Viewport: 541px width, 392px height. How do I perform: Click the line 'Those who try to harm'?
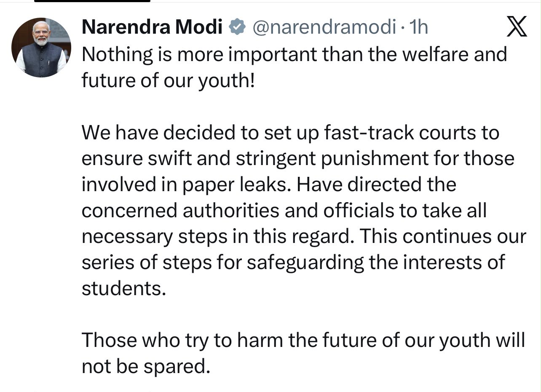click(x=303, y=341)
